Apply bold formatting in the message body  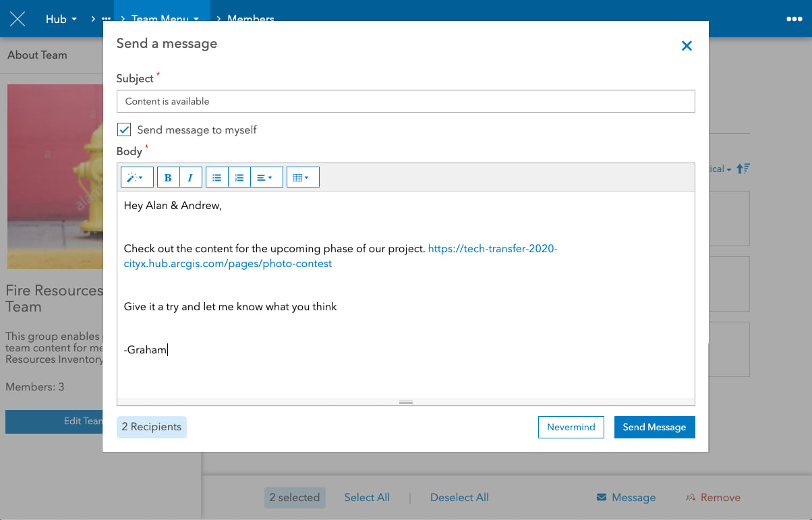coord(167,177)
